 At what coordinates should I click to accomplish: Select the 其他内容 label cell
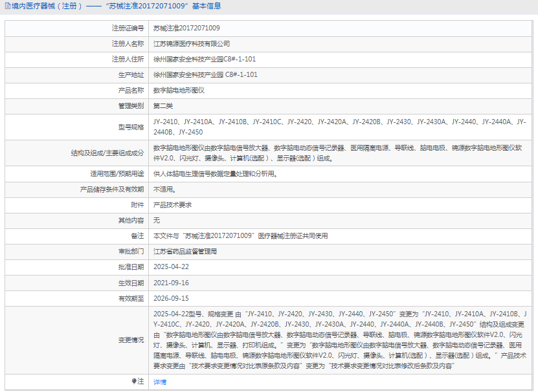(77, 221)
